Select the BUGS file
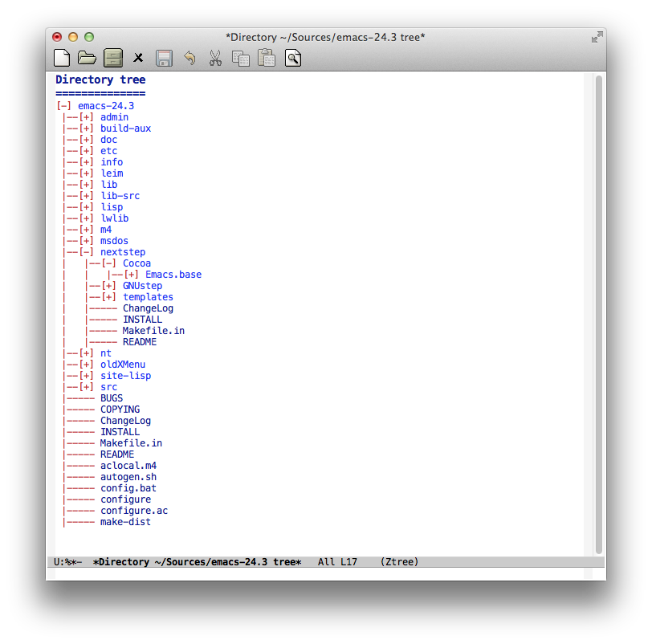Viewport: 652px width, 644px height. click(x=112, y=397)
